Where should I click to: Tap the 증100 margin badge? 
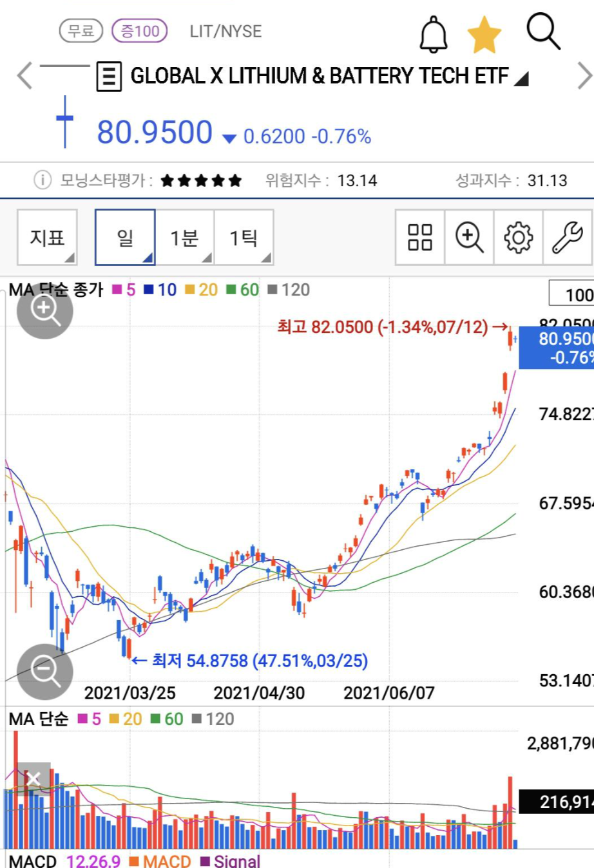point(140,31)
